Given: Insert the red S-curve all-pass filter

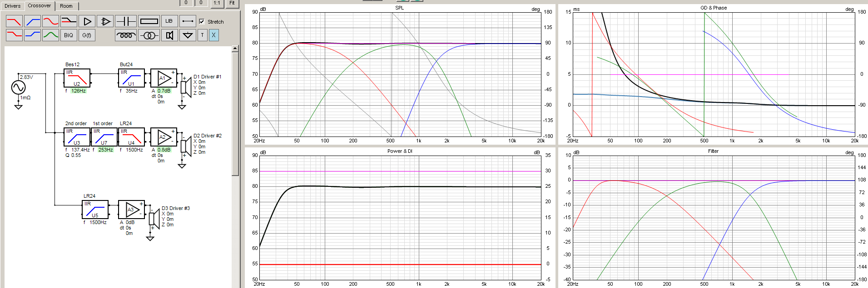Looking at the screenshot, I should [50, 21].
